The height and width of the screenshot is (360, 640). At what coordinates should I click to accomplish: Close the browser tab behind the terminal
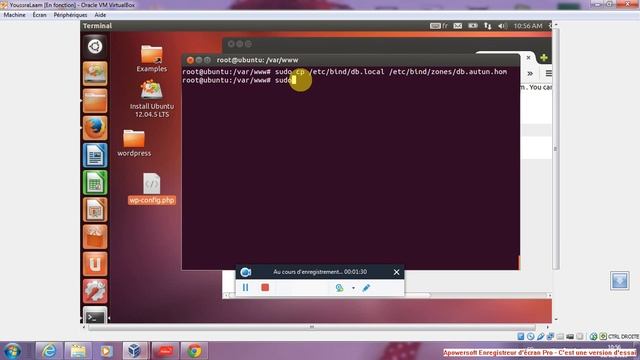(x=528, y=58)
